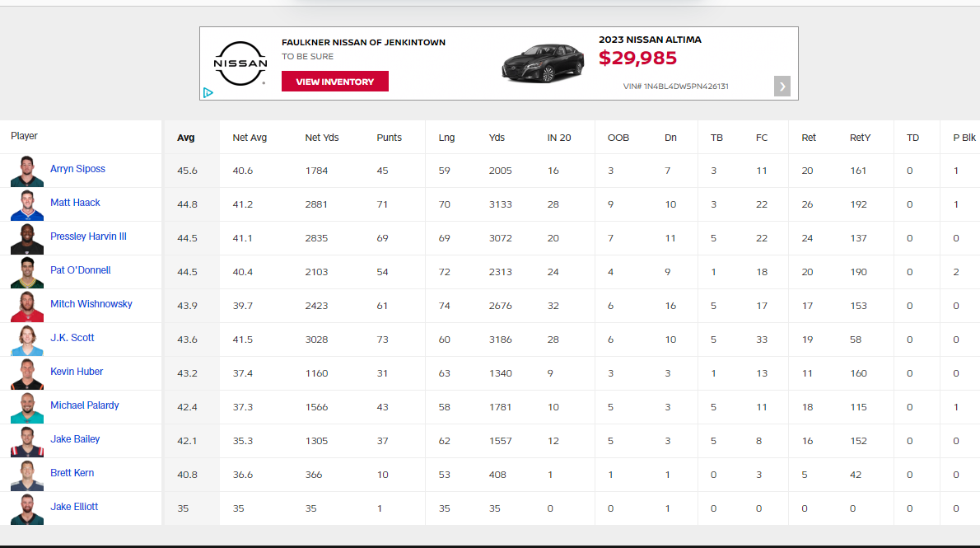This screenshot has height=548, width=980.
Task: Sort by the Punts column header
Action: click(x=389, y=138)
